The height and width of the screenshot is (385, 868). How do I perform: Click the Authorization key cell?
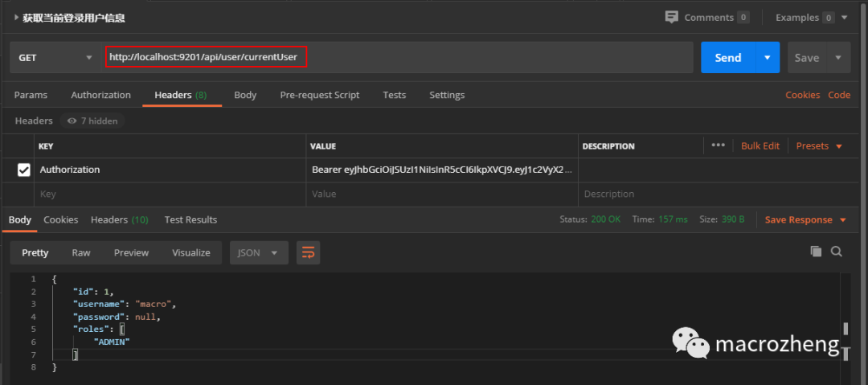[170, 170]
